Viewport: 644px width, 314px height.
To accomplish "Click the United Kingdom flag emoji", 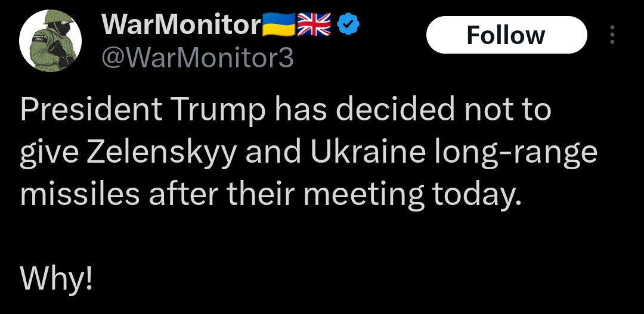I will [313, 25].
